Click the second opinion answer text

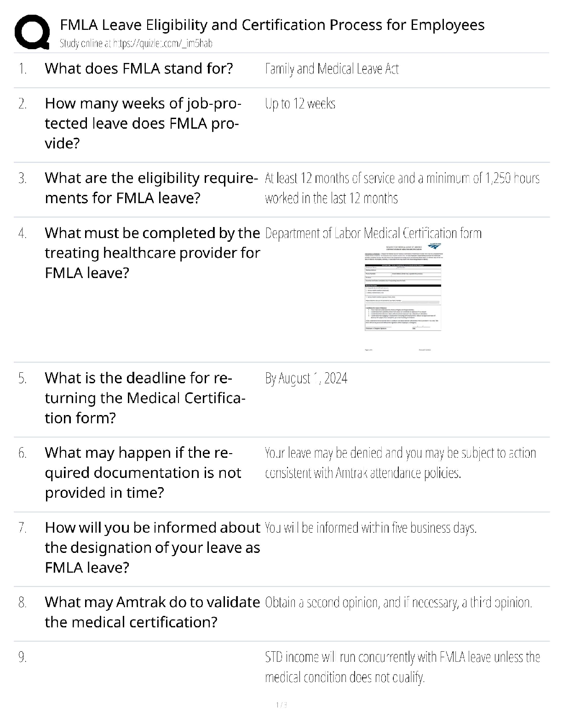398,603
